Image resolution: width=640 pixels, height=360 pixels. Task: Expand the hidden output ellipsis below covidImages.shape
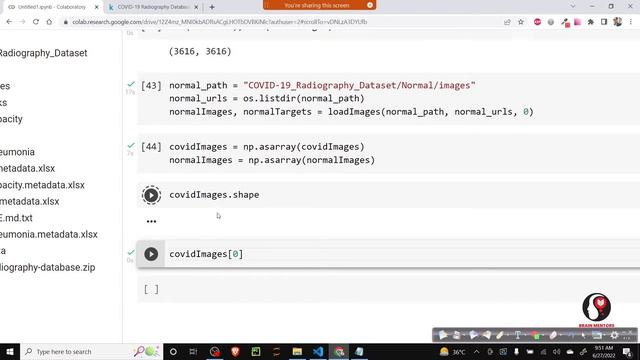pos(151,221)
